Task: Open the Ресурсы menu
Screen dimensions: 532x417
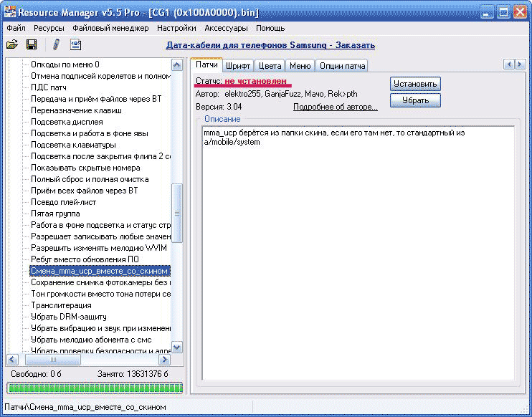Action: pyautogui.click(x=49, y=28)
